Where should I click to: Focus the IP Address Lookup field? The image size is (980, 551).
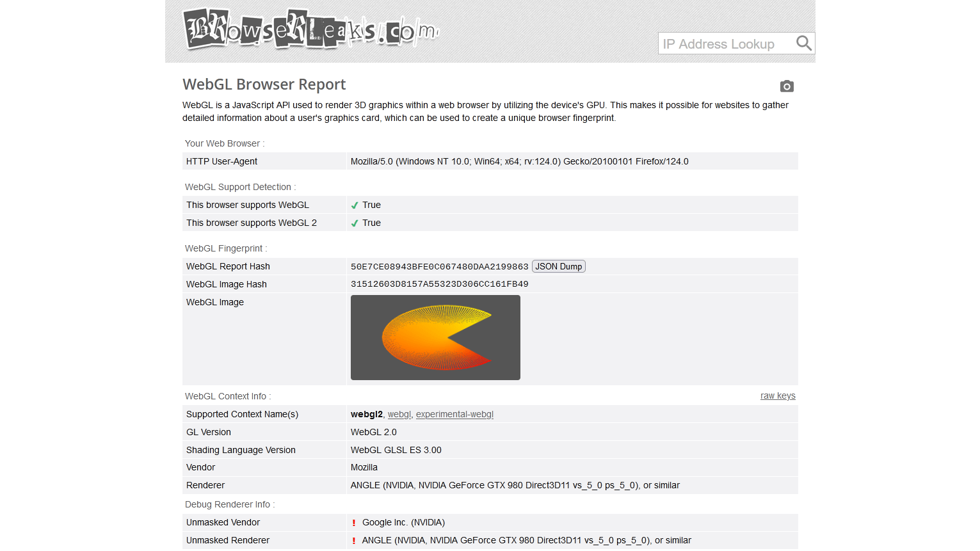726,44
